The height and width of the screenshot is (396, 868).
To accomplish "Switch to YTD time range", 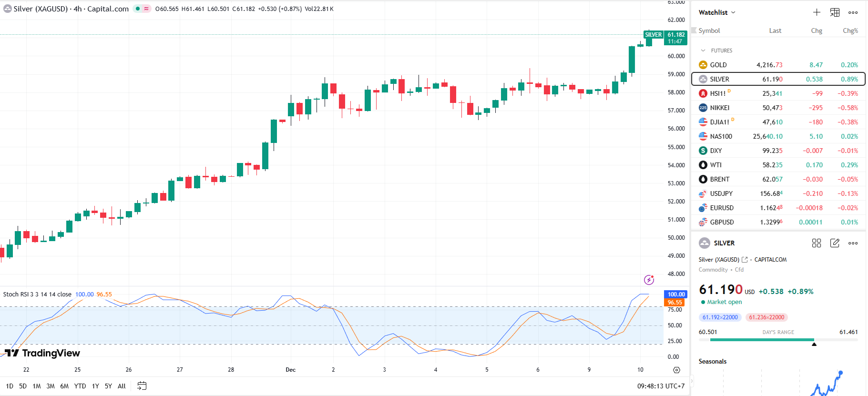I will point(80,386).
